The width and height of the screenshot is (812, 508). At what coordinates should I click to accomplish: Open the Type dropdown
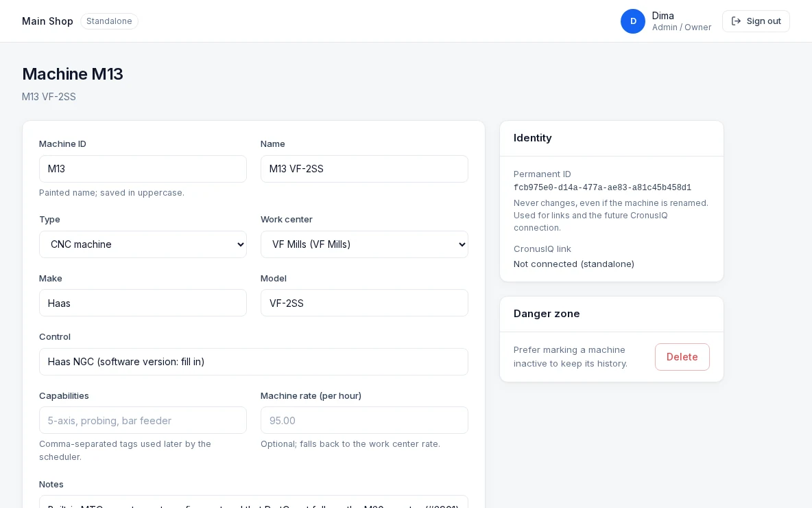pyautogui.click(x=143, y=244)
